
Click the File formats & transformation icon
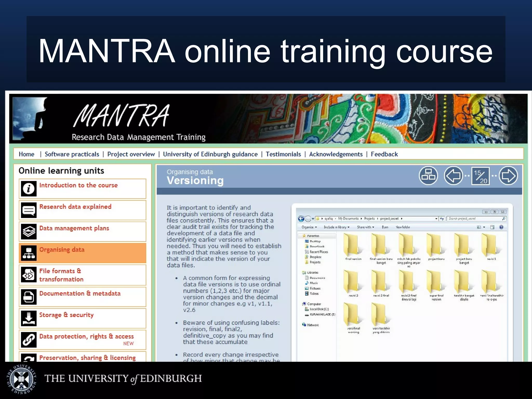29,275
